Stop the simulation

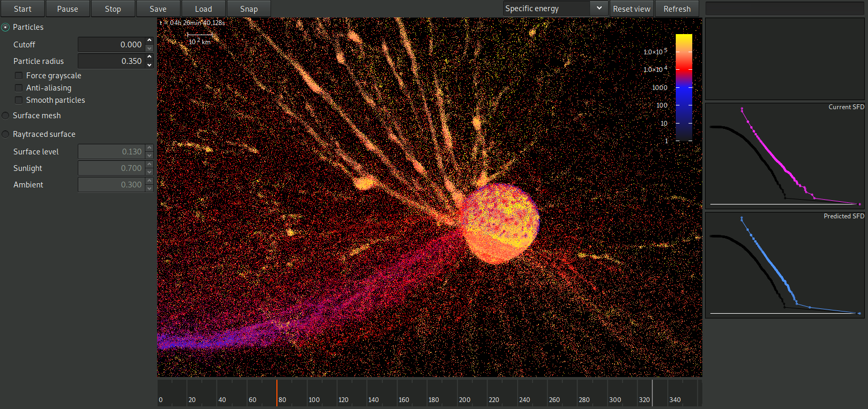[113, 9]
